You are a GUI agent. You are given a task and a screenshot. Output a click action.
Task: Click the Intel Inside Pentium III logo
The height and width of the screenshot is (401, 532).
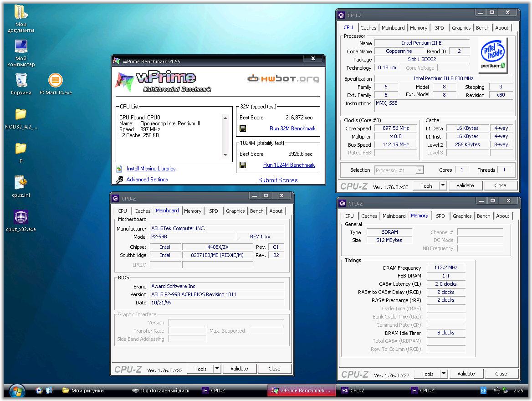[x=493, y=55]
